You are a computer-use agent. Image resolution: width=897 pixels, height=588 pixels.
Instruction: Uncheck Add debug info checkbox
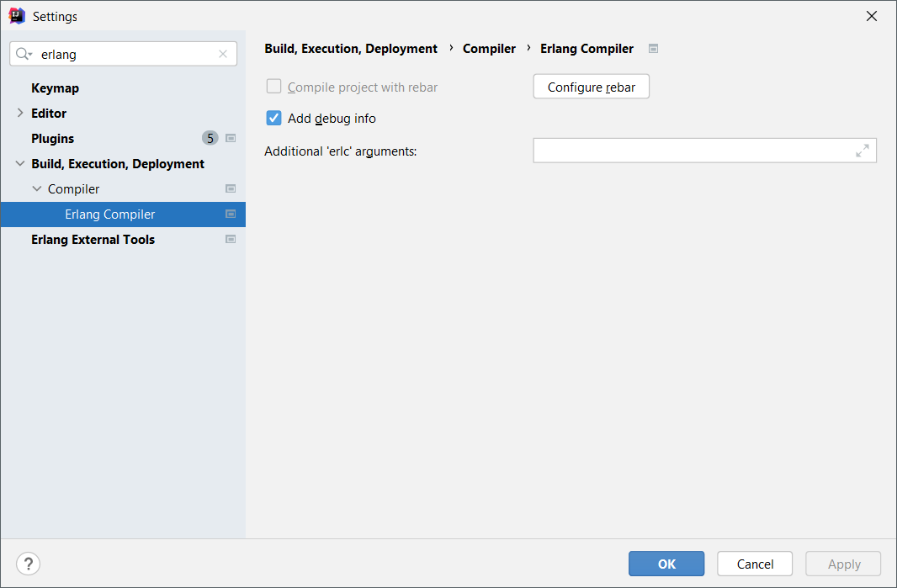[273, 118]
